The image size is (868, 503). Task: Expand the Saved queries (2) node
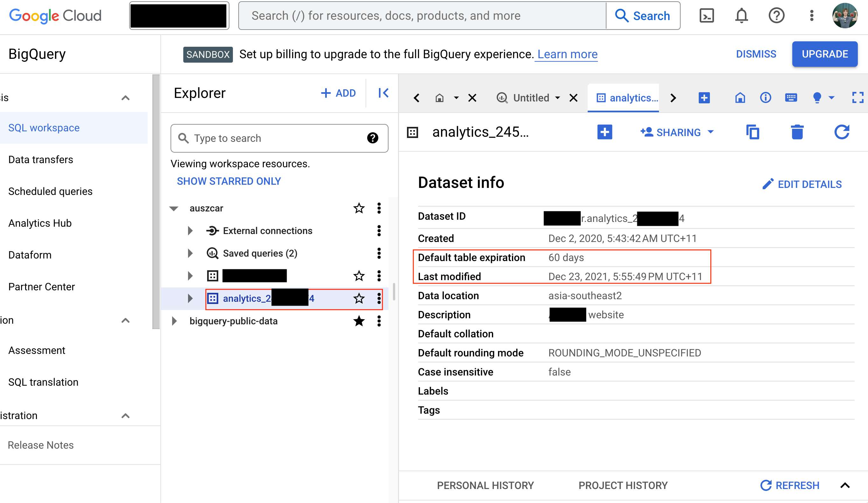(x=190, y=253)
